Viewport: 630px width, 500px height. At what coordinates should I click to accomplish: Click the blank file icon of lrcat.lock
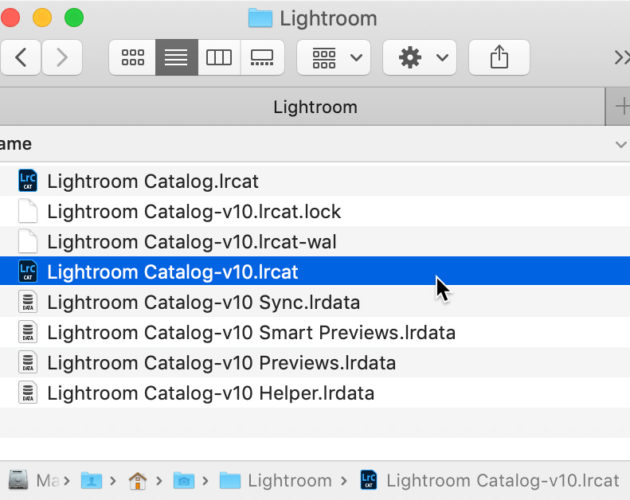[x=28, y=211]
